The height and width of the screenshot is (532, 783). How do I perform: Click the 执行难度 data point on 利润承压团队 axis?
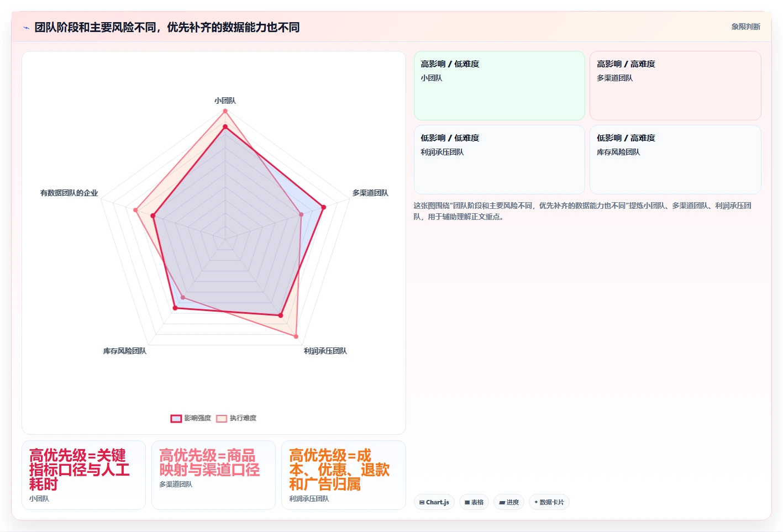(x=296, y=336)
